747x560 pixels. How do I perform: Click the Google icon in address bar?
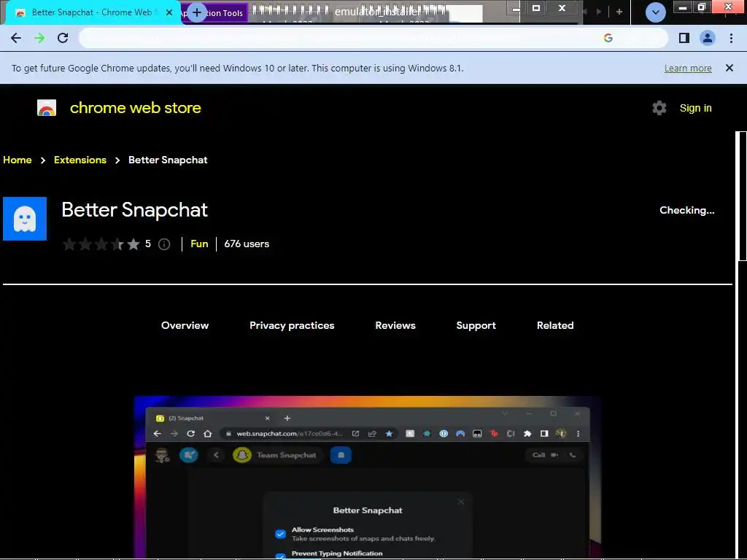[608, 38]
